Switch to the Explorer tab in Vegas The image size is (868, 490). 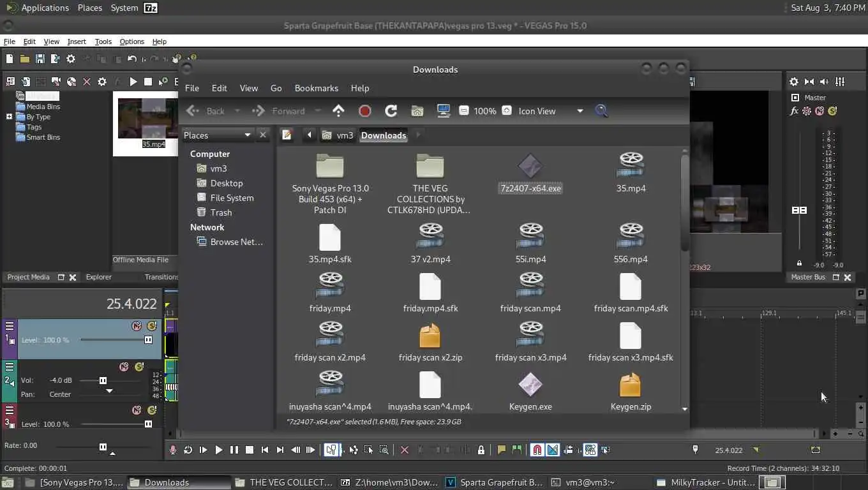[99, 277]
